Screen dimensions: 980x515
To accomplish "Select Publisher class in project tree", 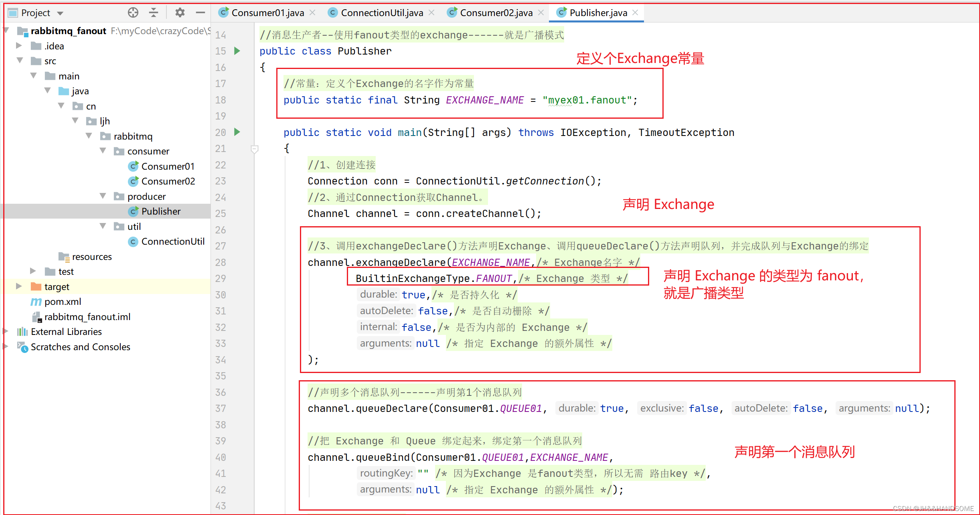I will pos(161,211).
